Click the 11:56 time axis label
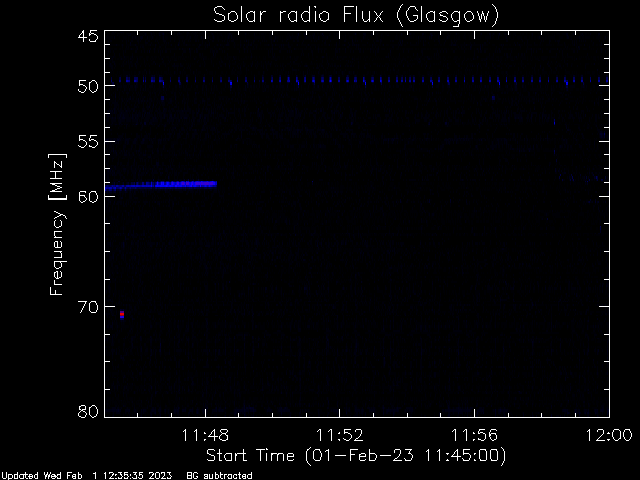This screenshot has width=640, height=480. coord(474,435)
